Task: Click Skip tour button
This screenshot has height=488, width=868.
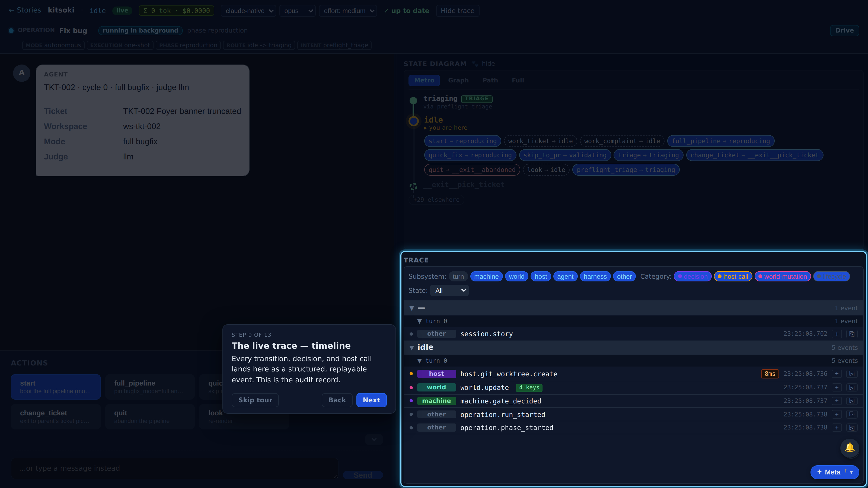Action: pyautogui.click(x=255, y=400)
